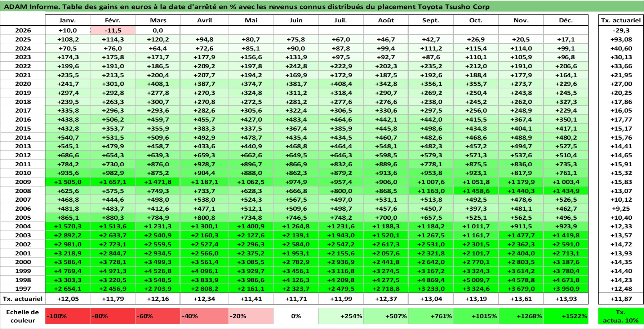
Task: Click the +5 009,7 cell in 1998
Action: tap(476, 280)
